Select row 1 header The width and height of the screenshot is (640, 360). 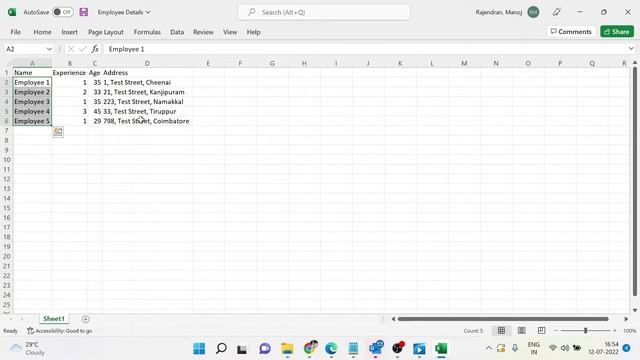[6, 73]
